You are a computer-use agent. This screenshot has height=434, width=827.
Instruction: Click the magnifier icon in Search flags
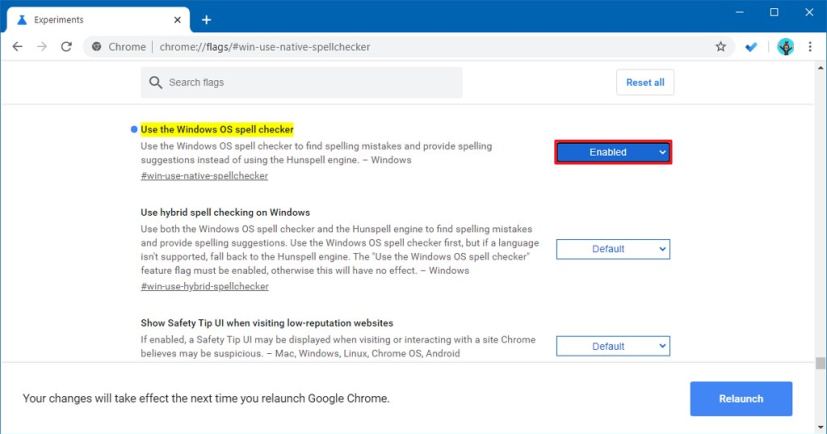pos(155,82)
